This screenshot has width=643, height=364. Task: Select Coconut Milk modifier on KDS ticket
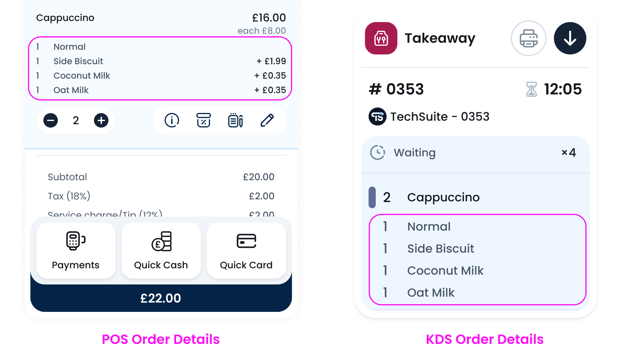coord(445,270)
